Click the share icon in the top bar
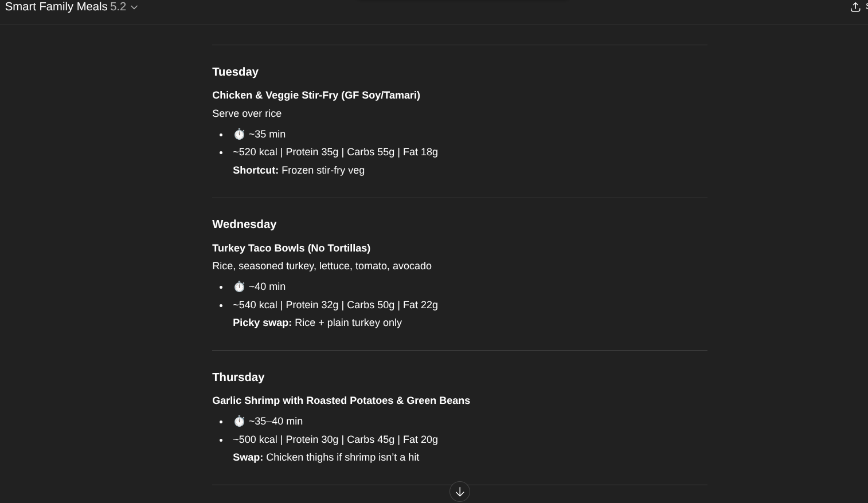The height and width of the screenshot is (503, 868). 855,7
